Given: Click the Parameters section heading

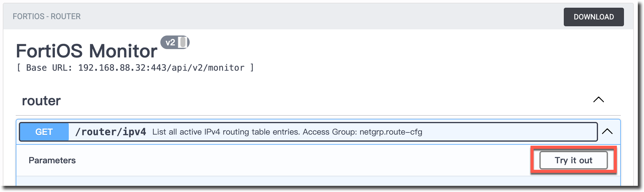Looking at the screenshot, I should click(x=52, y=160).
